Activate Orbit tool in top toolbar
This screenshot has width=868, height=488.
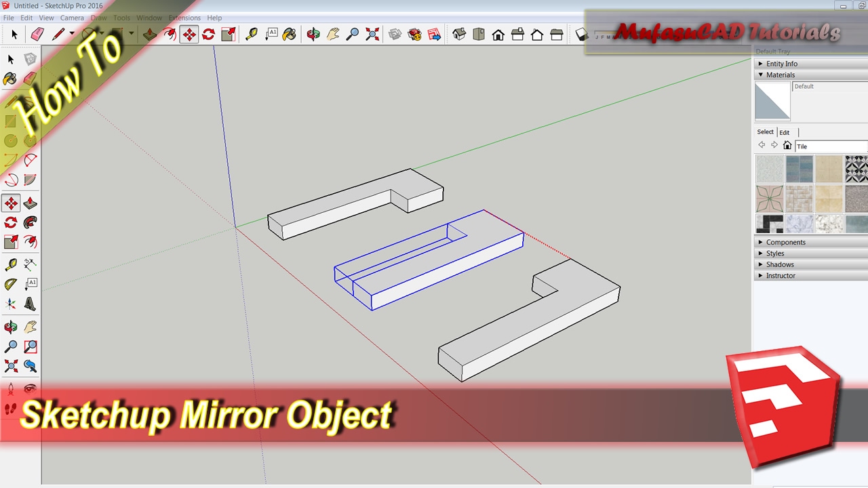[313, 34]
